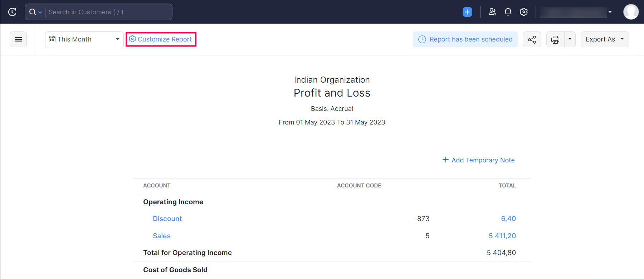Click the user profile avatar
The image size is (644, 279).
coord(631,12)
